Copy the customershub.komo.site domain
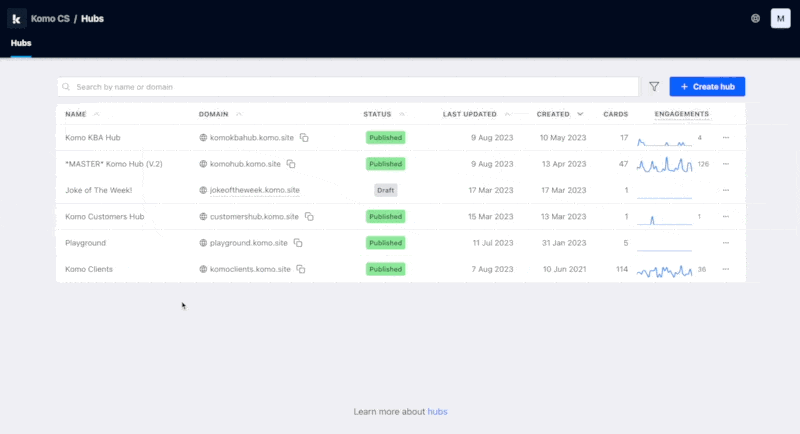This screenshot has width=800, height=434. [x=309, y=216]
